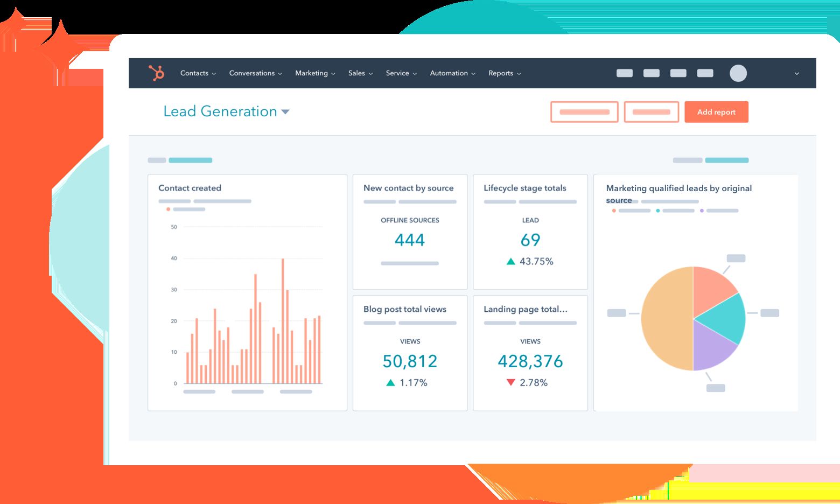Toggle the orange legend dot on Contact created chart
The image size is (840, 504).
(x=168, y=209)
